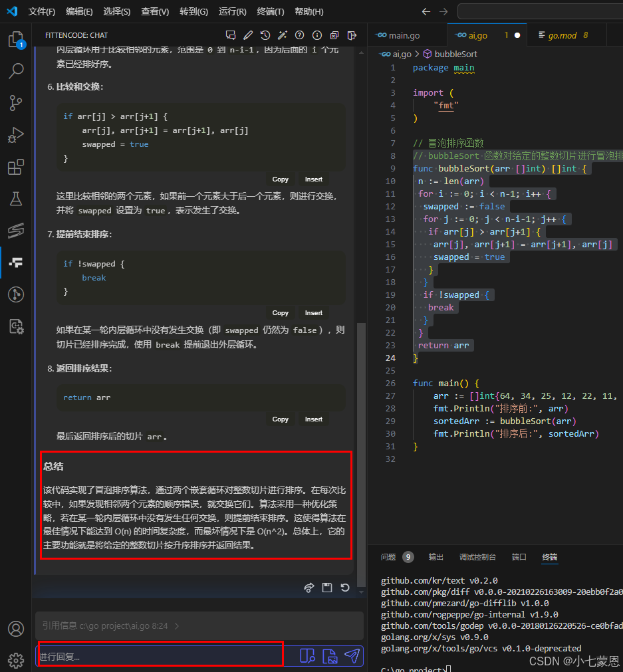623x672 pixels.
Task: Share the chat response via share icon
Action: pos(309,588)
